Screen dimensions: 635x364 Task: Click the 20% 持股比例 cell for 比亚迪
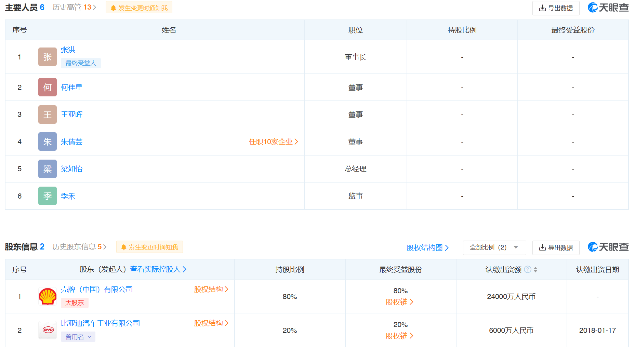[x=290, y=330]
